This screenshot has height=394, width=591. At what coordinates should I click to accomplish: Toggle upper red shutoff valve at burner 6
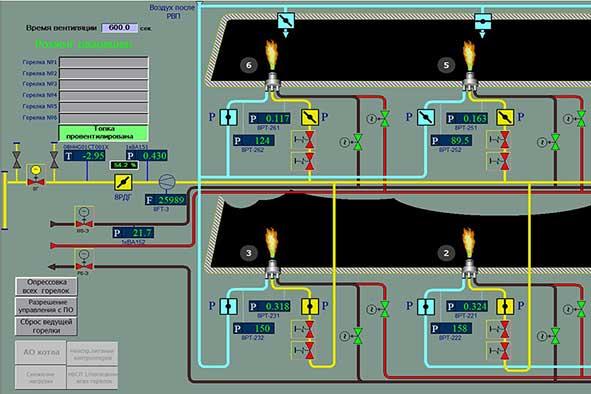tap(309, 140)
